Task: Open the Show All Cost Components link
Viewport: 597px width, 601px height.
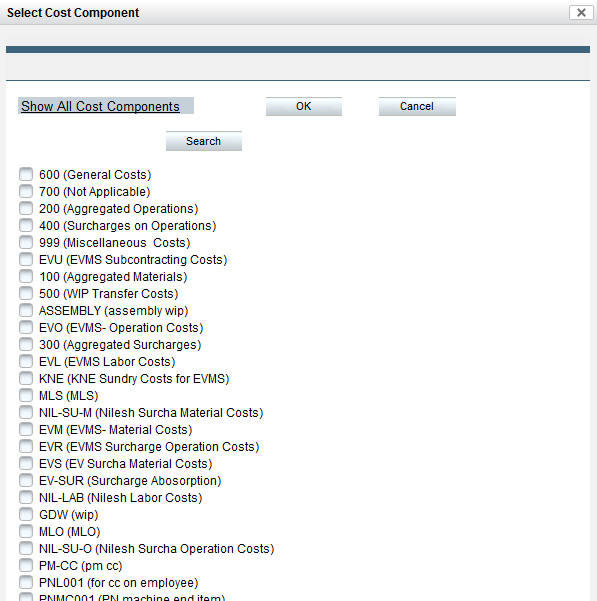Action: (x=100, y=106)
